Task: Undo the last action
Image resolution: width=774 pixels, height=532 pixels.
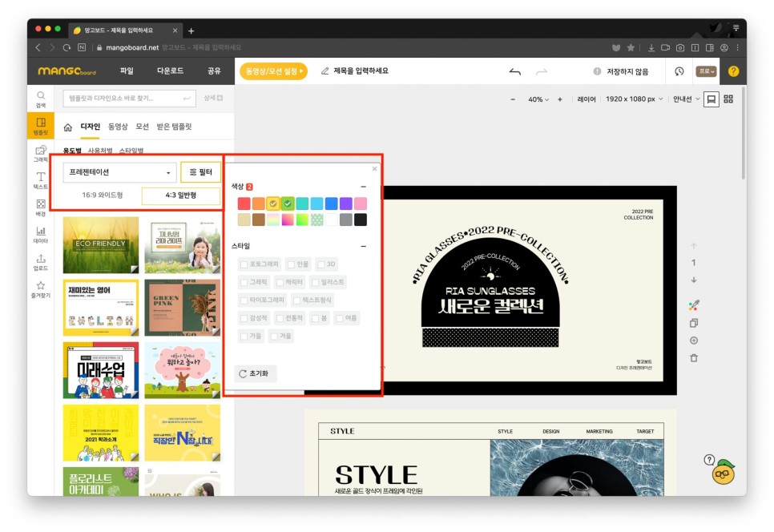Action: click(515, 71)
